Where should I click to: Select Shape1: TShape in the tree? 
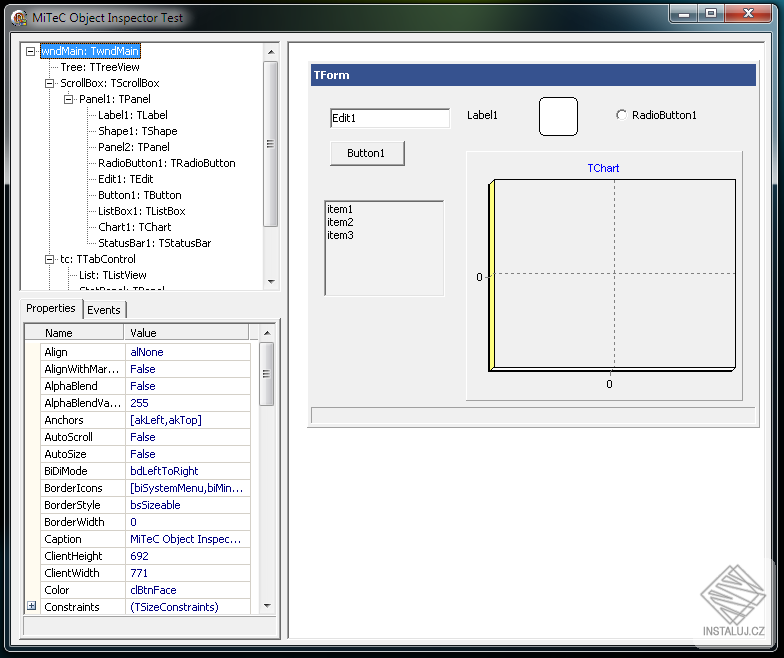[138, 131]
